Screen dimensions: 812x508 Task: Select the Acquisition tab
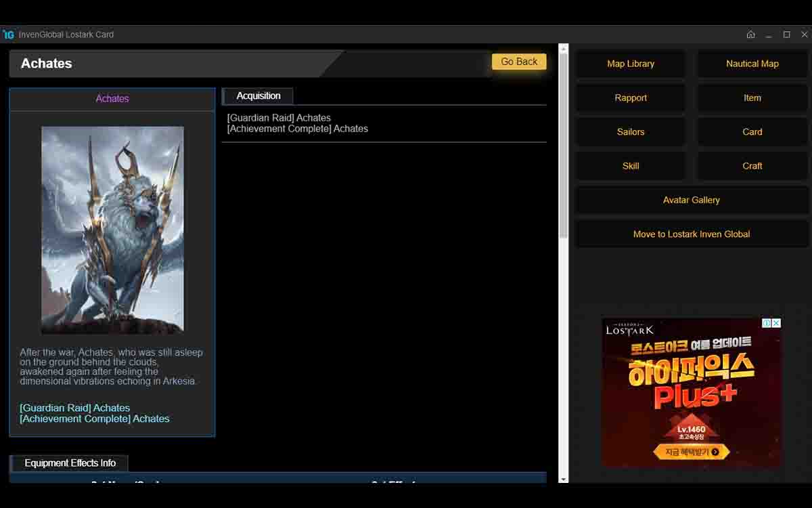tap(258, 96)
